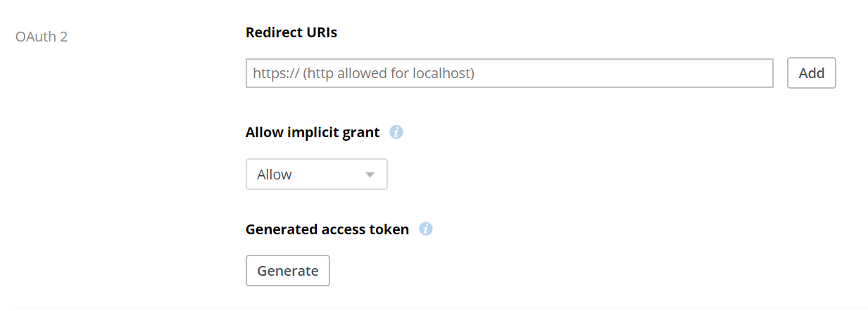Open the Allow implicit grant dropdown

click(x=317, y=174)
